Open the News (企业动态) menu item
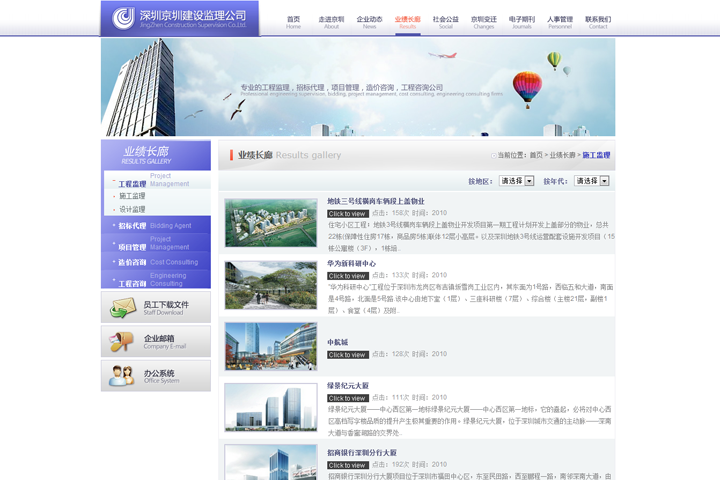The image size is (720, 480). [369, 22]
